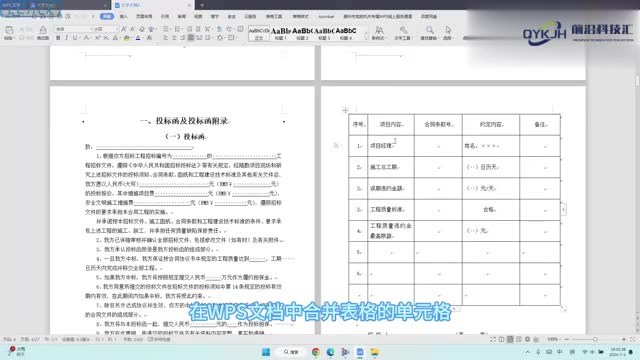Click the decrease indent icon
The height and width of the screenshot is (360, 640).
[x=189, y=29]
